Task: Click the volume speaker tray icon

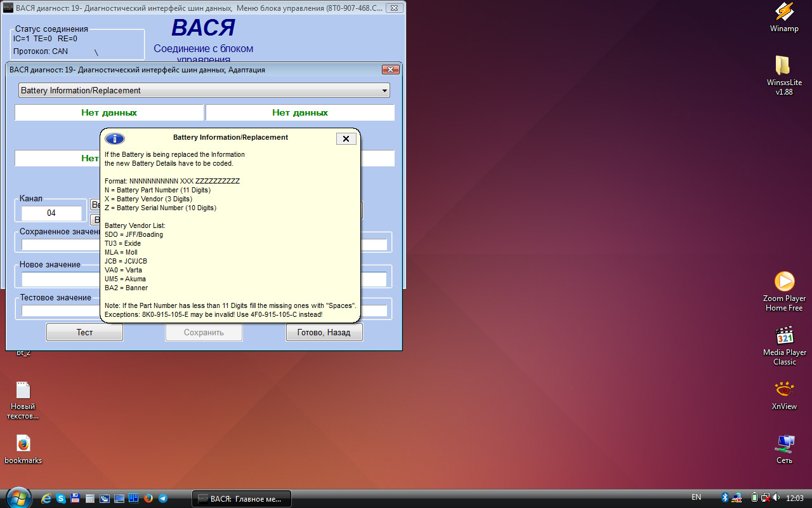Action: tap(776, 498)
